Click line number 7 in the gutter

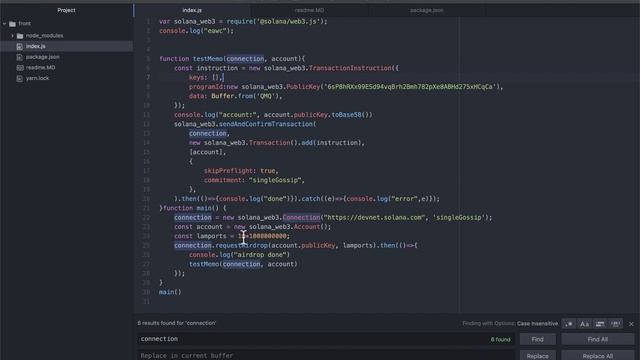(x=148, y=77)
